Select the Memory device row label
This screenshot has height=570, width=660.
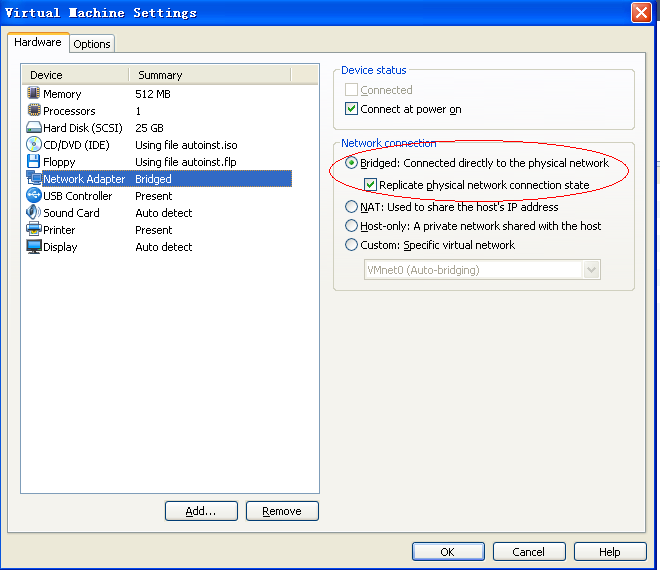pyautogui.click(x=62, y=94)
